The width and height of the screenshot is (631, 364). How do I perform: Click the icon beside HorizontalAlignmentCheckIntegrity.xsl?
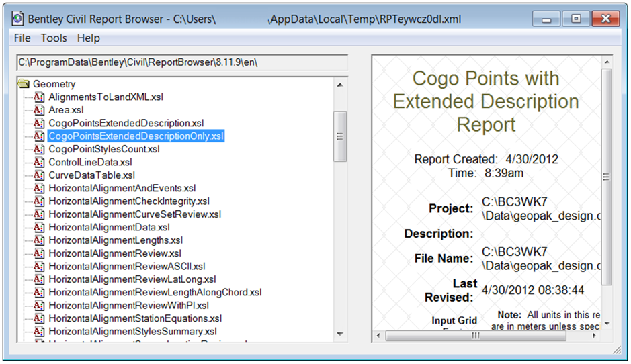click(x=39, y=201)
